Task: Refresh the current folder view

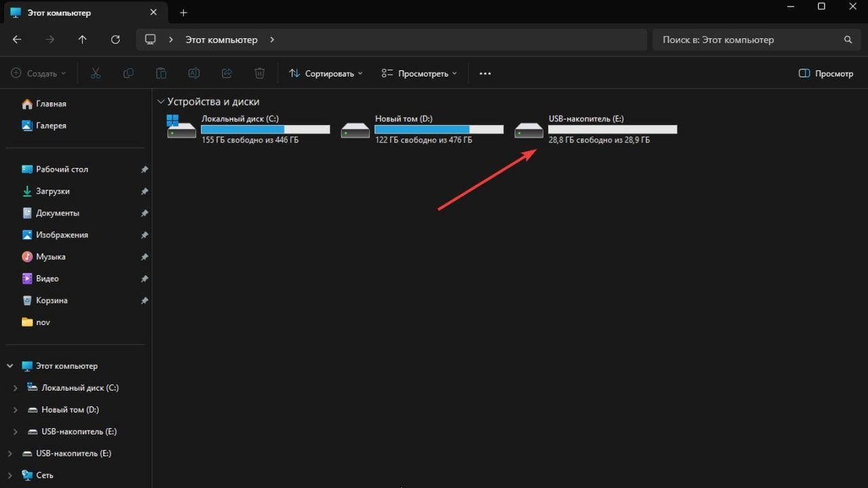Action: (x=115, y=40)
